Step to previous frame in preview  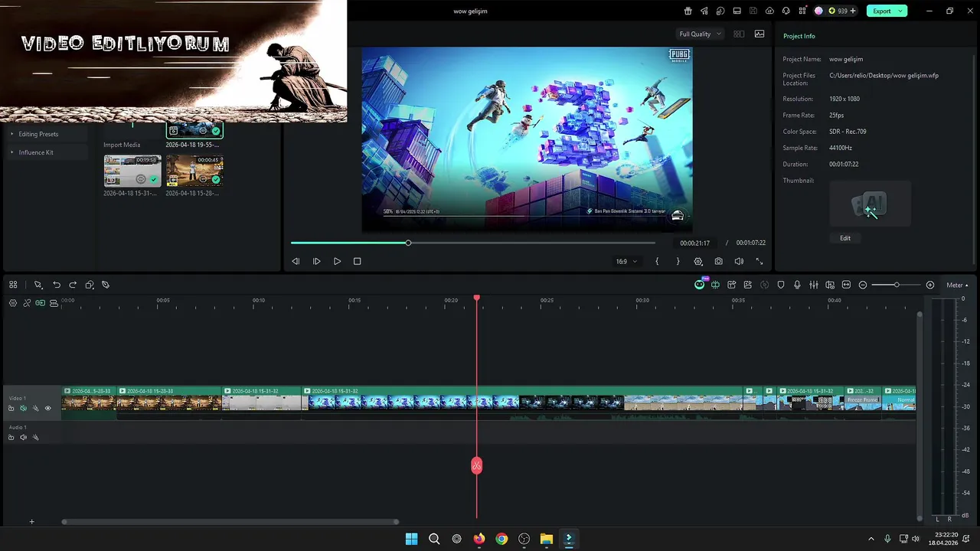296,261
